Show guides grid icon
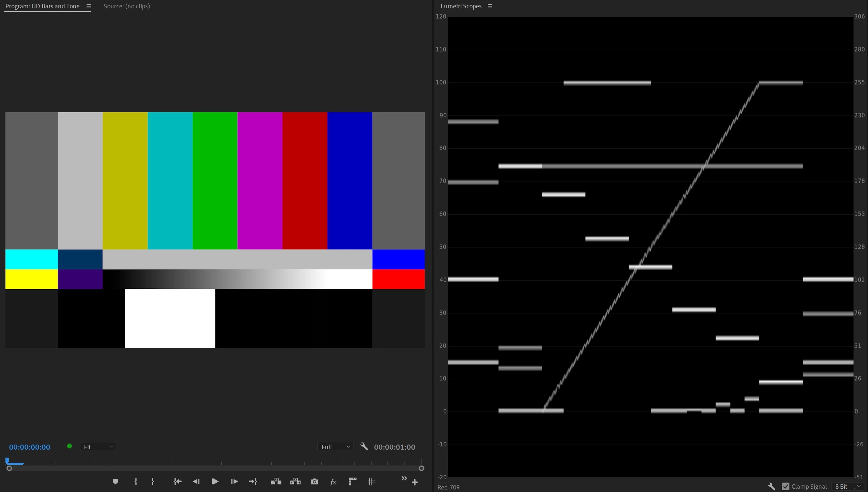 pyautogui.click(x=371, y=482)
